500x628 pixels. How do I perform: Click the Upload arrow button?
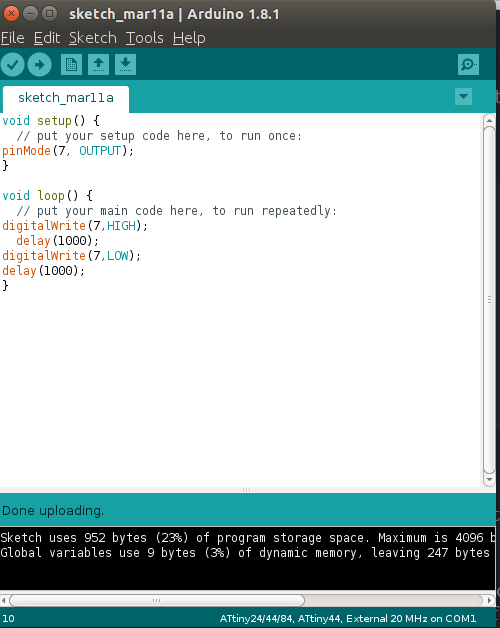tap(39, 64)
